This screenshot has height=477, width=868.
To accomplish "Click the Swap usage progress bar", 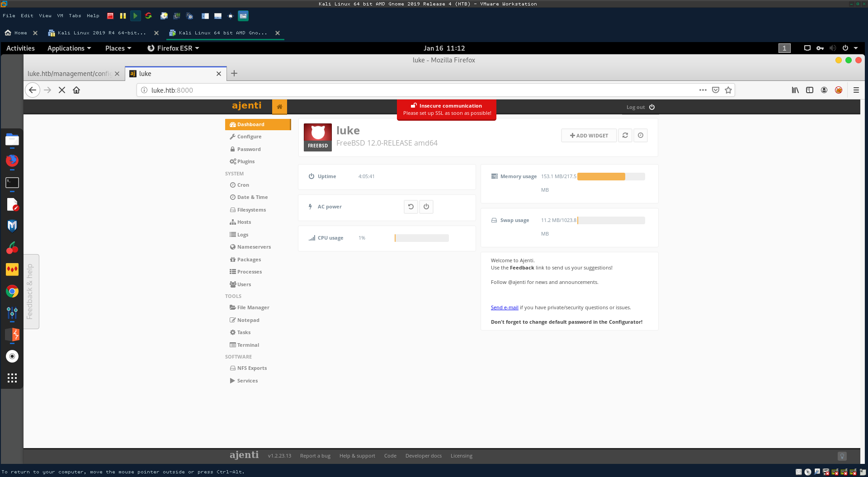I will (x=611, y=221).
